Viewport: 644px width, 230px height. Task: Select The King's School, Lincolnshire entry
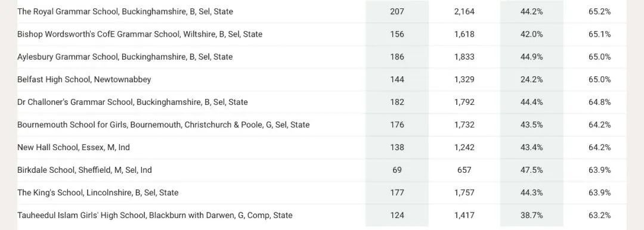coord(98,192)
